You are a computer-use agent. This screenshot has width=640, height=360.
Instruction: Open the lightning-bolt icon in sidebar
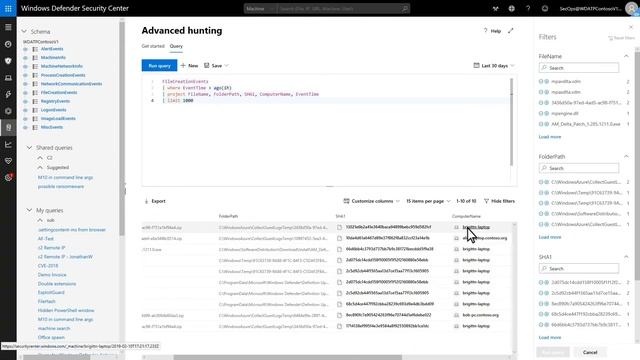tap(8, 94)
